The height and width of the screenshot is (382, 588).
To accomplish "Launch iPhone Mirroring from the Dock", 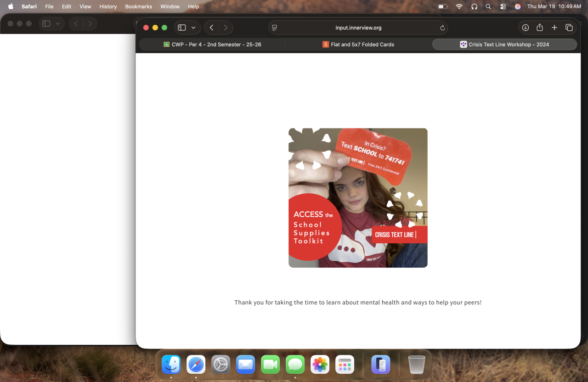I will coord(381,365).
